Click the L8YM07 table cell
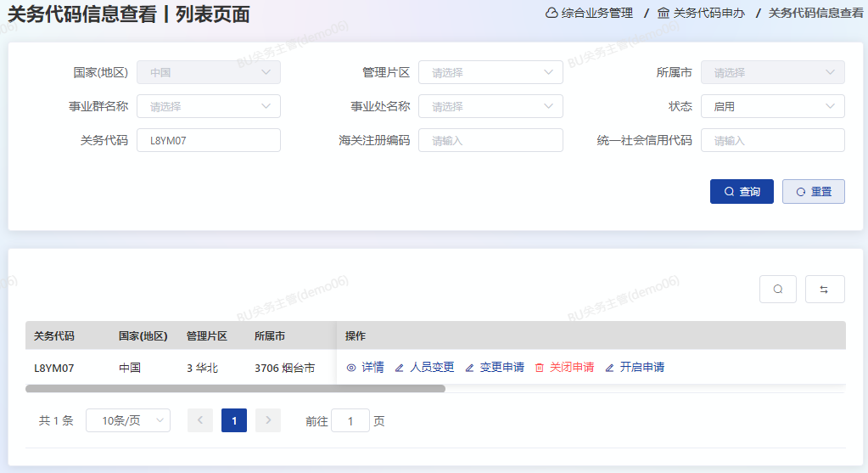The image size is (868, 473). [54, 369]
